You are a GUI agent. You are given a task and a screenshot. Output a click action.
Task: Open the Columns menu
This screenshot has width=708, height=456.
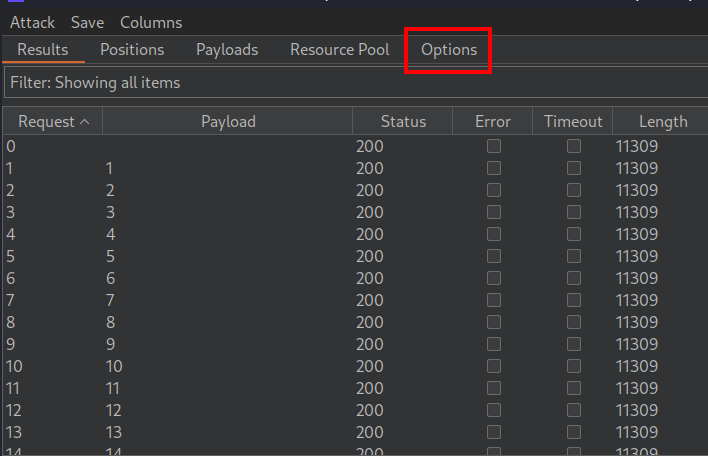(x=151, y=22)
